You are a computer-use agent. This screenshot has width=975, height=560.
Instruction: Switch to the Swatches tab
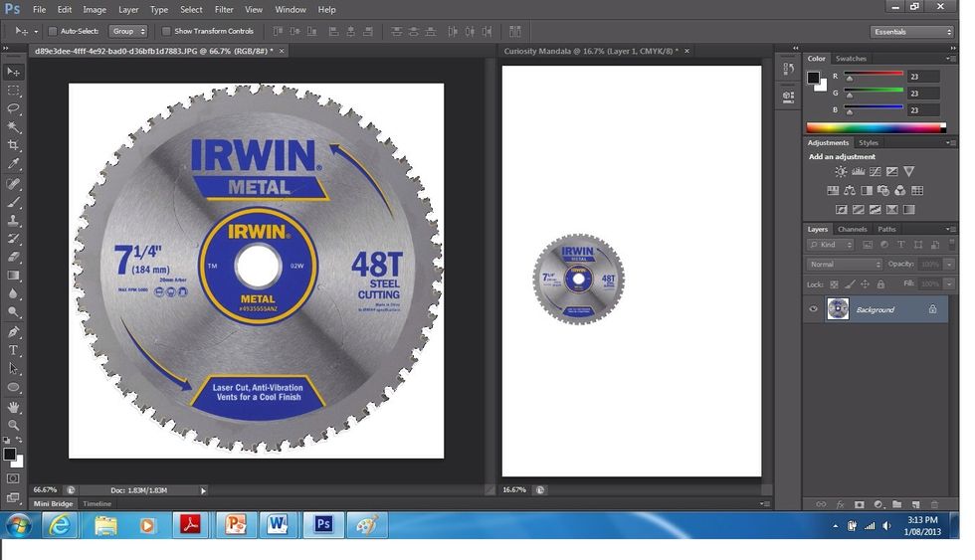tap(851, 59)
